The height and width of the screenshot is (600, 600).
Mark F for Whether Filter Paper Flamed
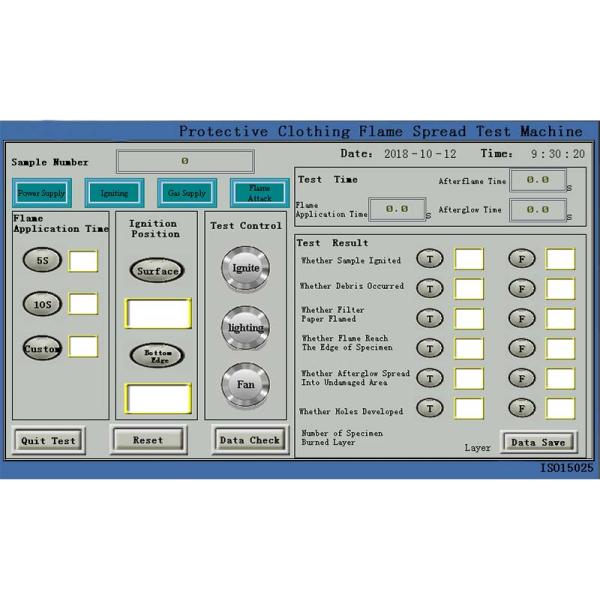(521, 319)
